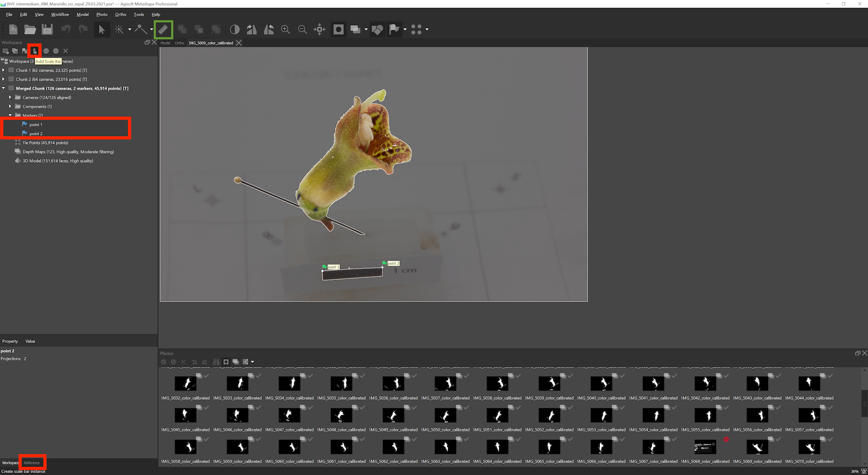Click the Add Scale Bar icon in Workspace pane

(x=34, y=51)
